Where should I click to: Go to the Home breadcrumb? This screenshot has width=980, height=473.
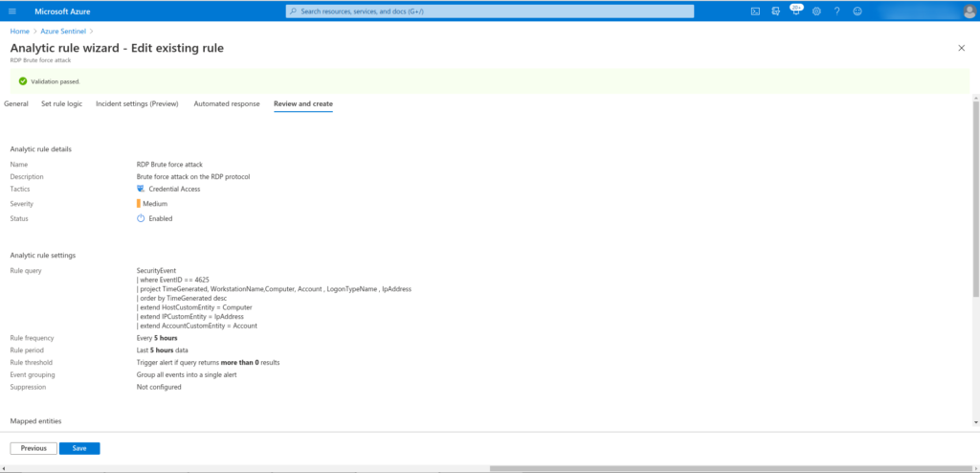[x=19, y=32]
